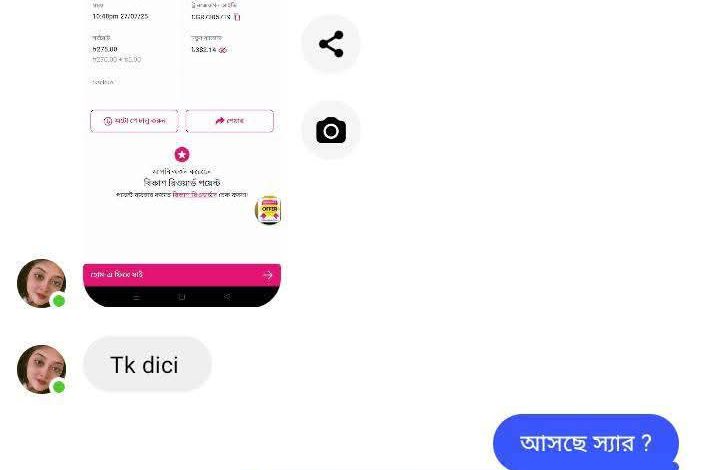Tap the pink star reward icon
Image resolution: width=720 pixels, height=470 pixels.
pos(182,154)
